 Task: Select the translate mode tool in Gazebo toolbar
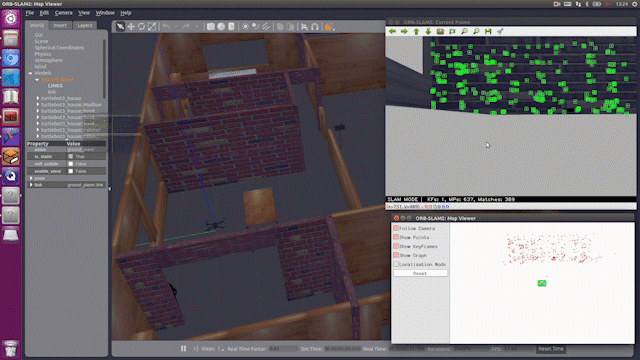tap(131, 27)
